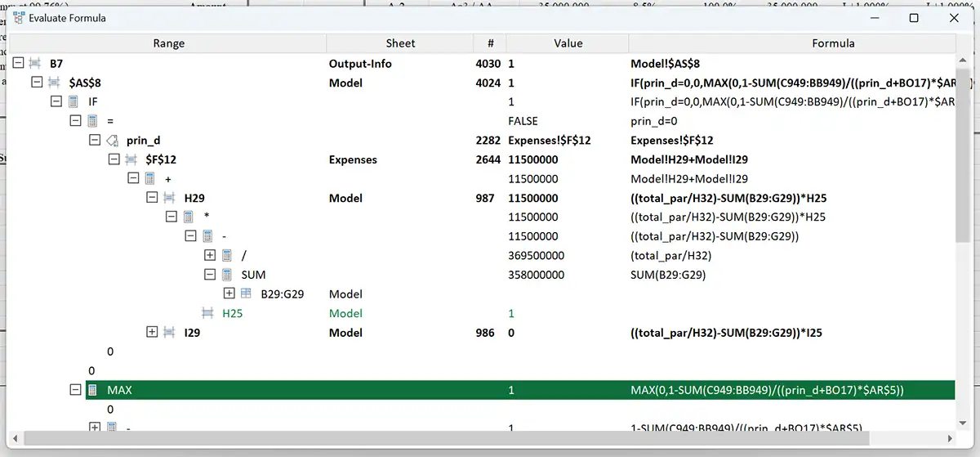
Task: Collapse the B7 tree node
Action: click(x=17, y=63)
